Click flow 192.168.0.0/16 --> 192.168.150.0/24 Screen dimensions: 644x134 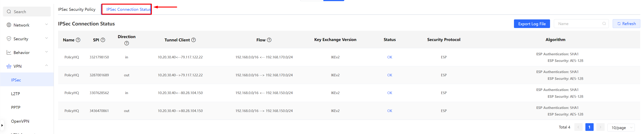[x=264, y=111]
